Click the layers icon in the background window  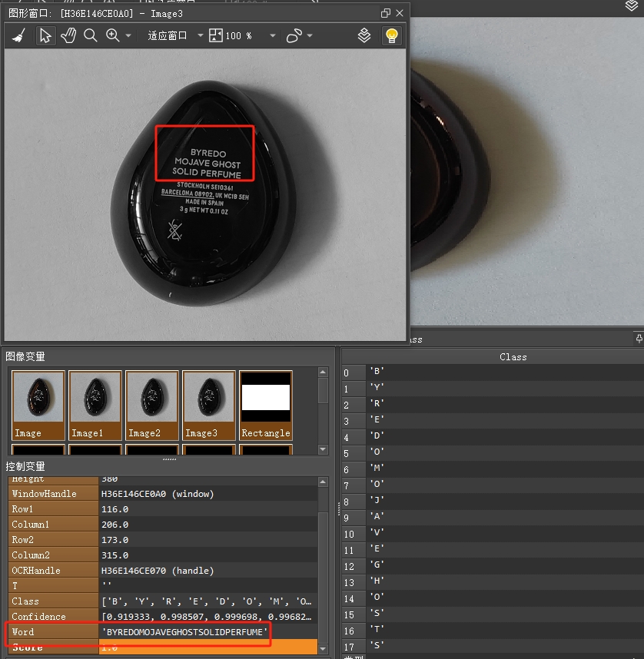pyautogui.click(x=632, y=5)
